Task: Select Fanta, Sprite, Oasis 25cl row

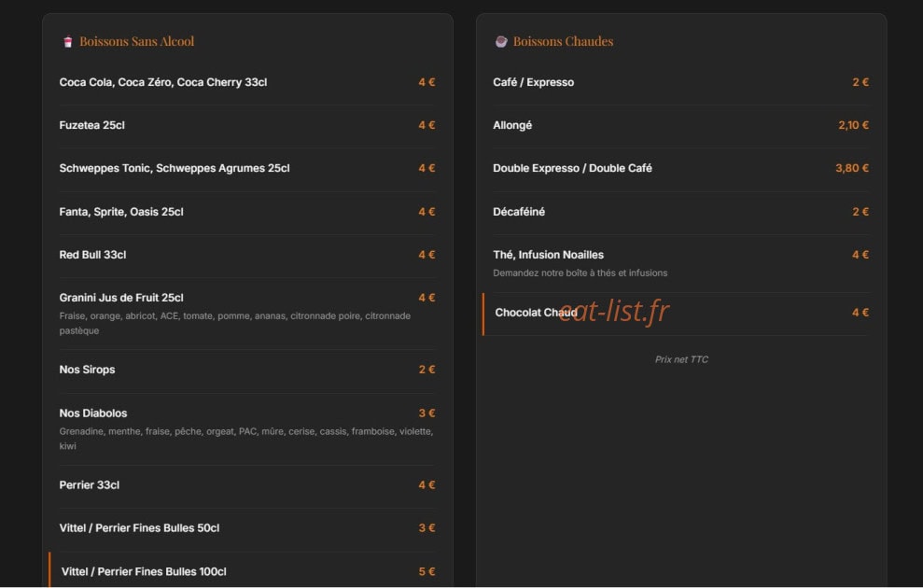Action: (247, 212)
